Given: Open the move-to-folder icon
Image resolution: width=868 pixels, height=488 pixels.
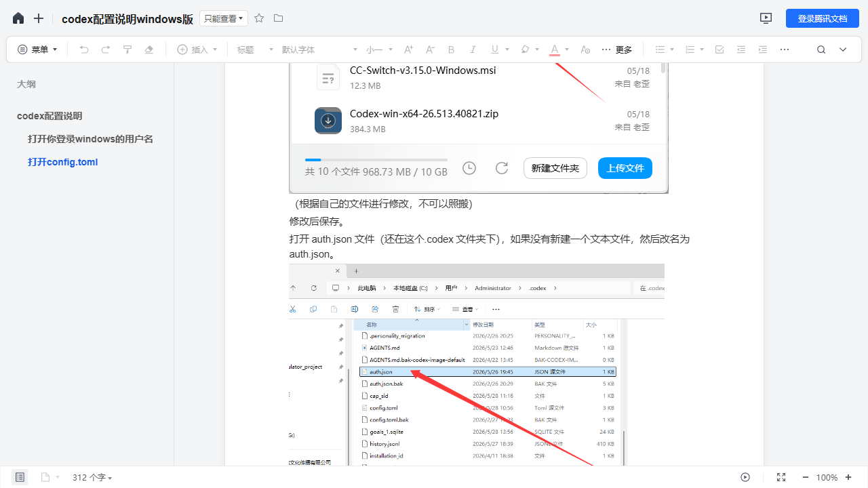Looking at the screenshot, I should (x=278, y=18).
